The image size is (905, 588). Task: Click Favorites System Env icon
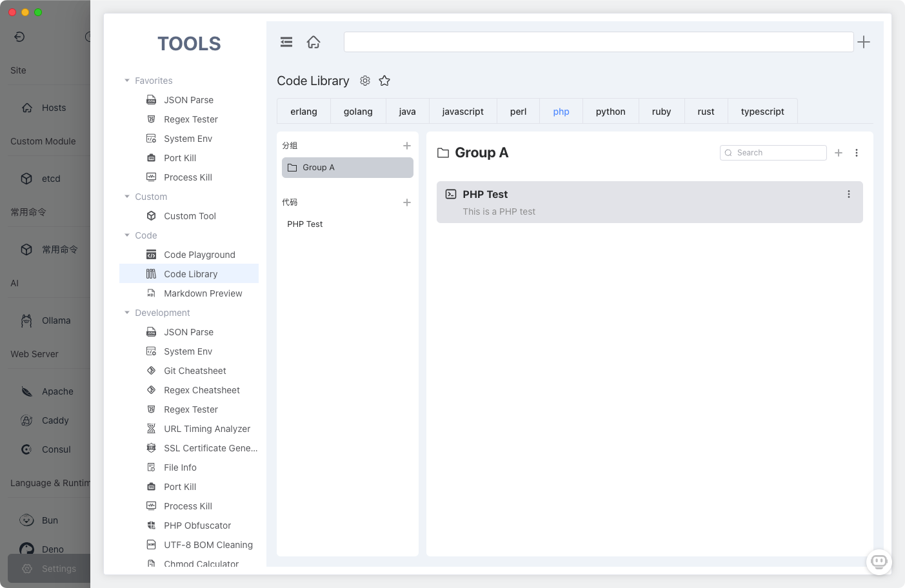[x=151, y=139]
